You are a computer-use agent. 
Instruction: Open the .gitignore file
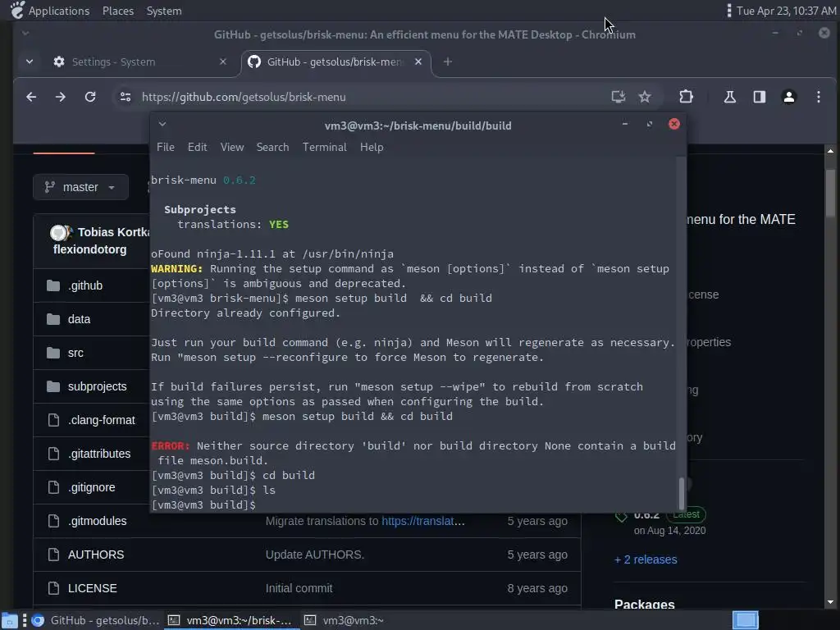pos(92,487)
